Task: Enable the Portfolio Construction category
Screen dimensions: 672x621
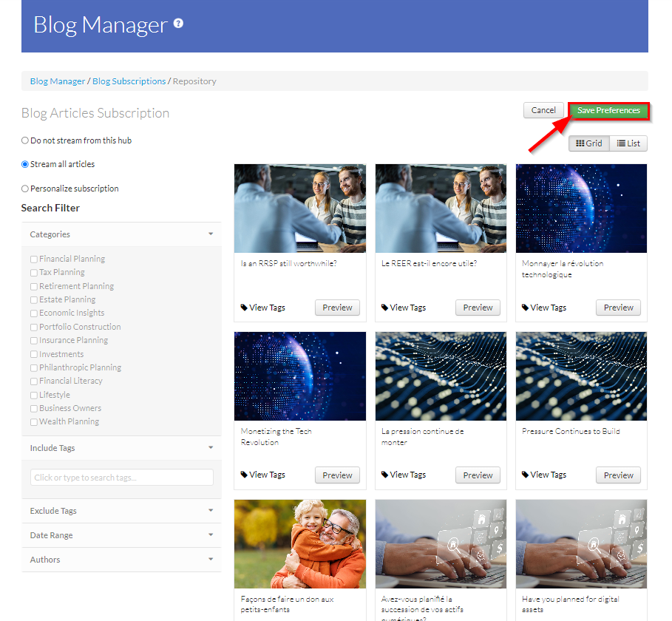Action: [x=34, y=327]
